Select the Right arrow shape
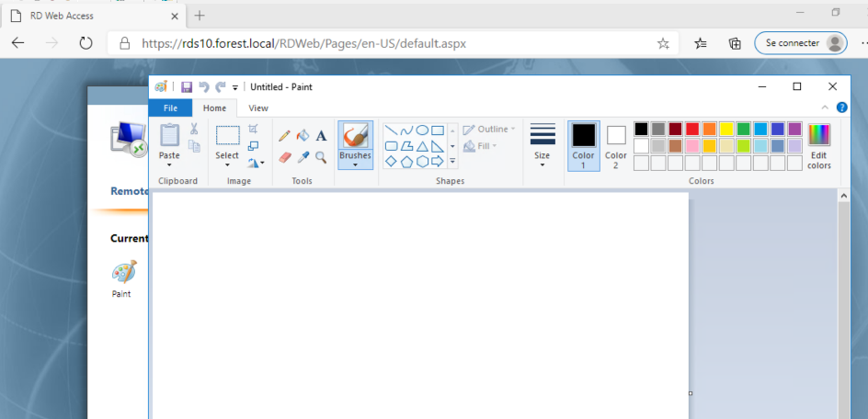Image resolution: width=868 pixels, height=419 pixels. coord(438,162)
